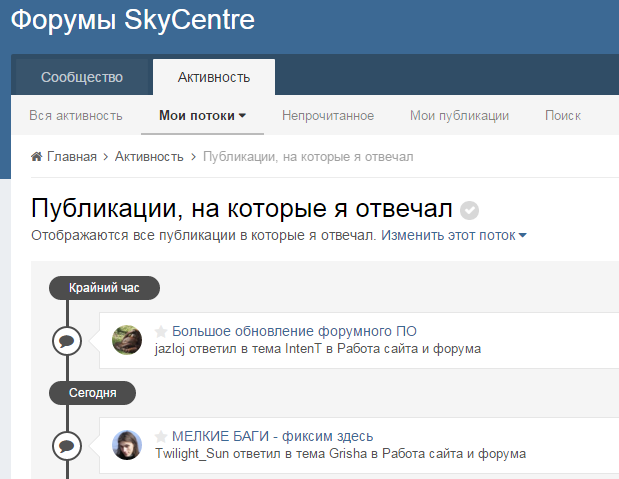Viewport: 619px width, 479px height.
Task: Switch to the Сообщество tab
Action: (82, 77)
